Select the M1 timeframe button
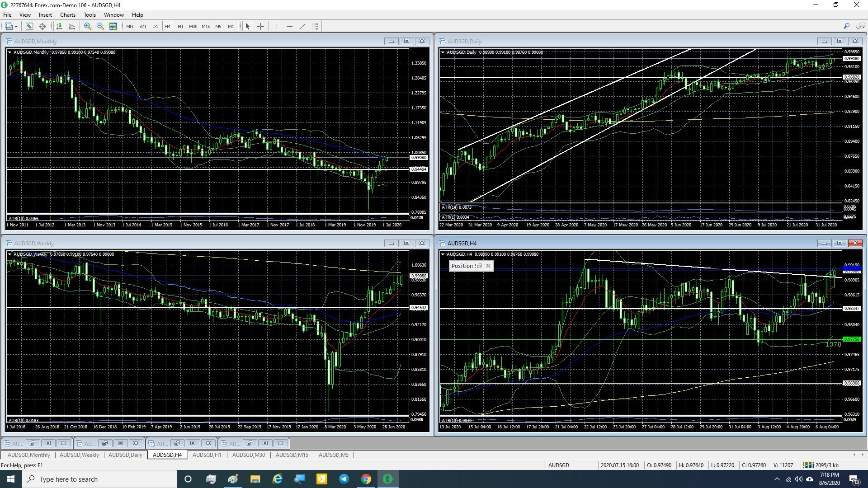Viewport: 868px width, 488px height. click(231, 26)
